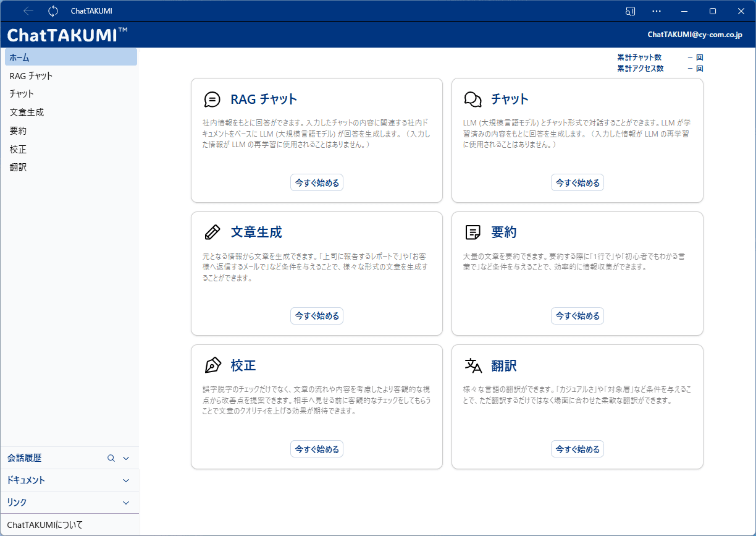Screen dimensions: 756x536
Task: Expand the 会話履歴 section chevron
Action: pyautogui.click(x=126, y=458)
